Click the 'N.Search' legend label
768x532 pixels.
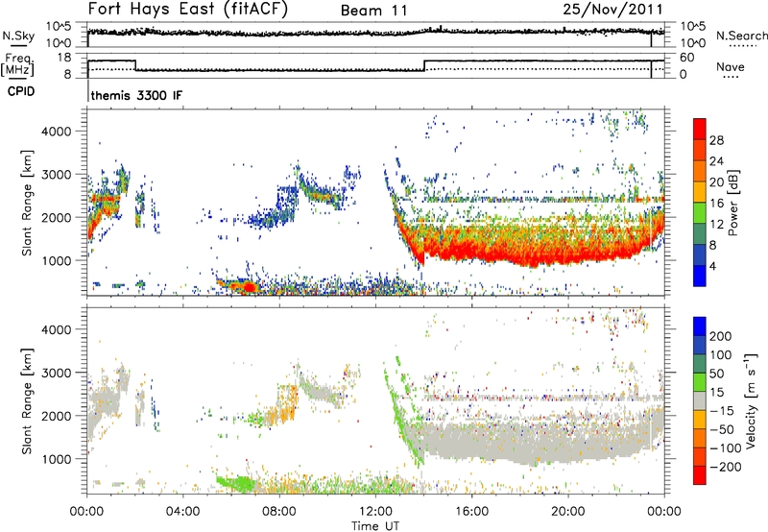pyautogui.click(x=742, y=36)
